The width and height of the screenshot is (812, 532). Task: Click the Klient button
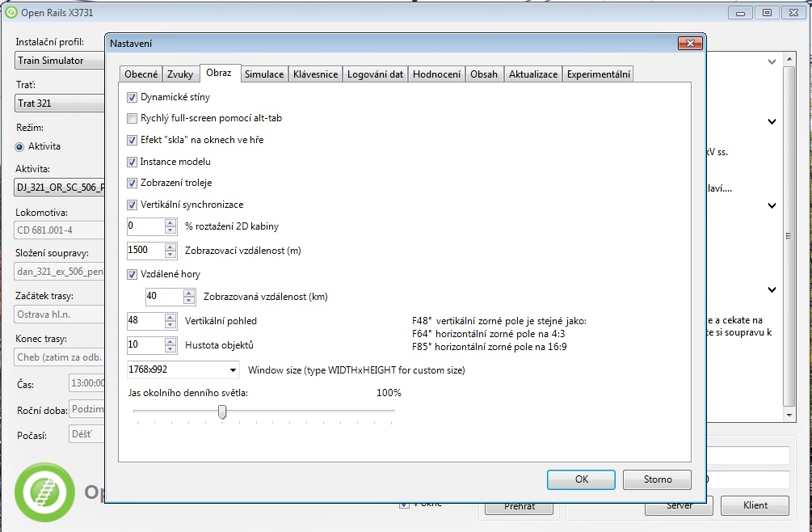[x=755, y=505]
